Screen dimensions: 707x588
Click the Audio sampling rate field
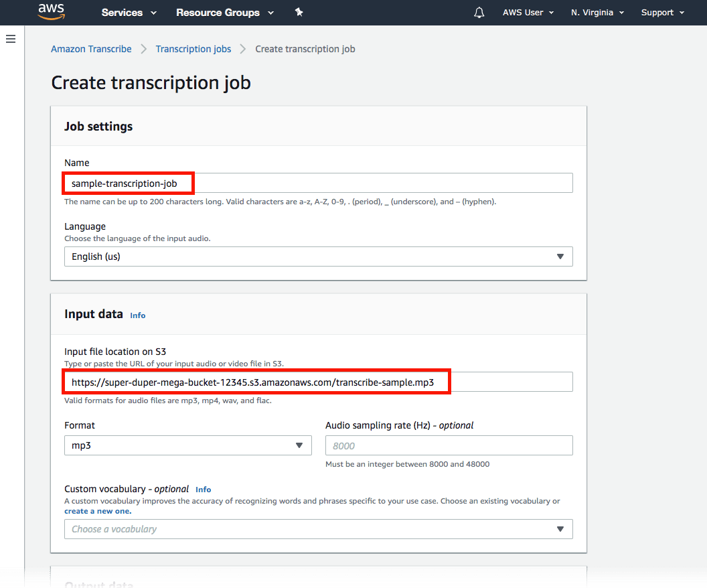click(x=449, y=445)
